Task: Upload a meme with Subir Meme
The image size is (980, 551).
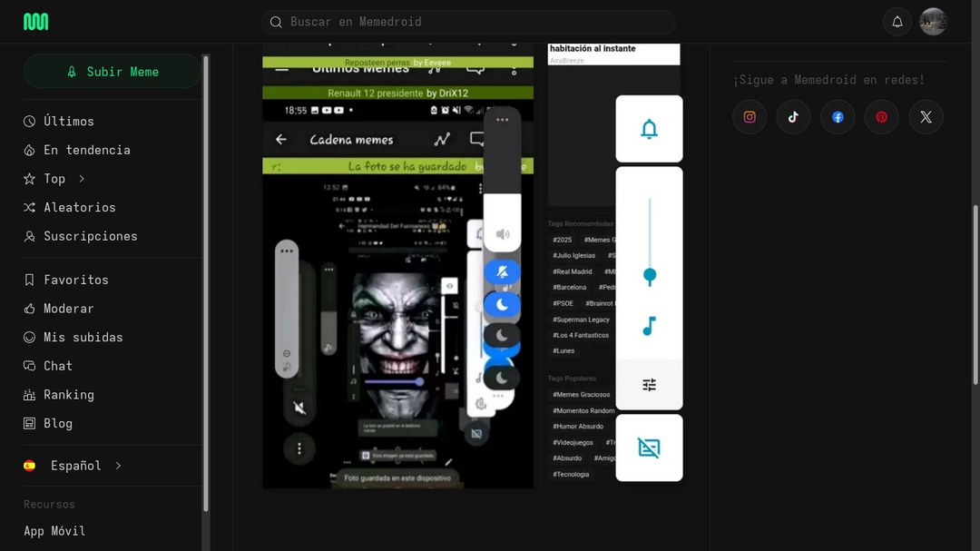Action: (113, 72)
